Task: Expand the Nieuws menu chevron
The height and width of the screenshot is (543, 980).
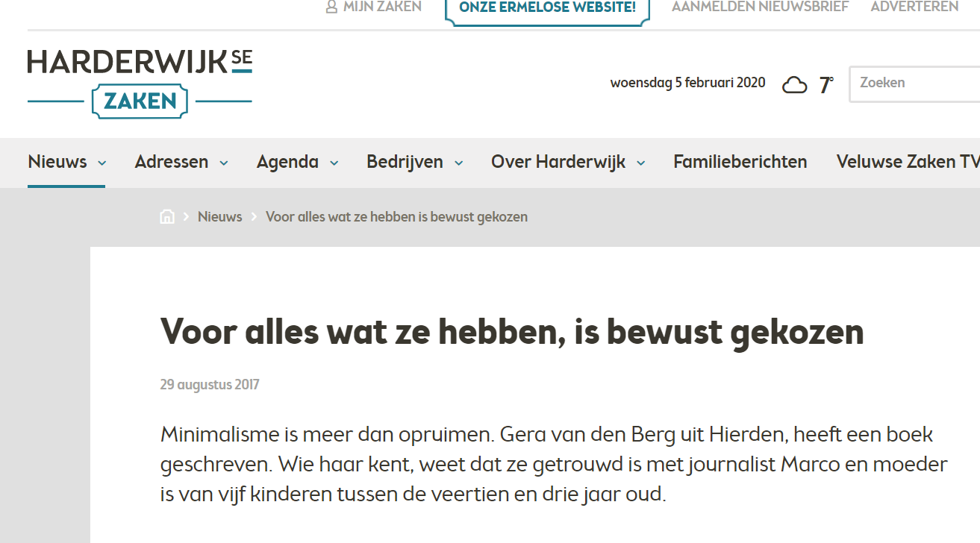Action: tap(102, 163)
